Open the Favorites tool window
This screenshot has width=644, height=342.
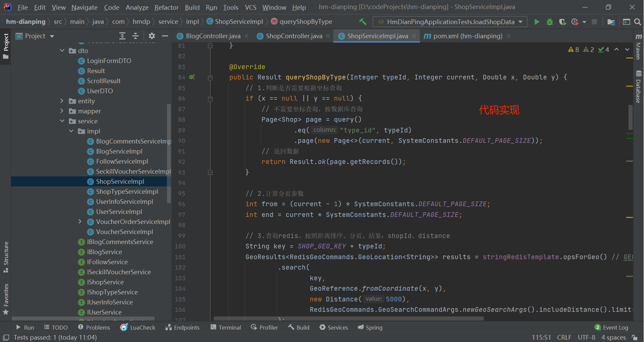6,299
